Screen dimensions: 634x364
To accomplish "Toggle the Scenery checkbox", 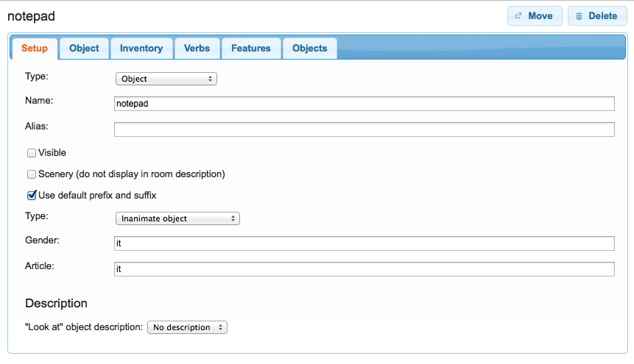I will 32,174.
